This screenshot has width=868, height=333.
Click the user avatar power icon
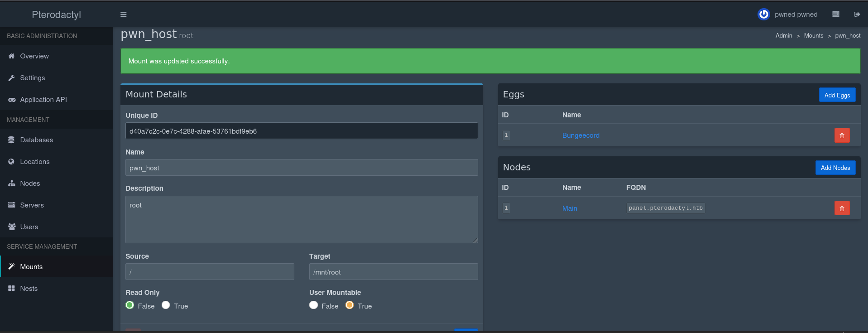coord(763,14)
